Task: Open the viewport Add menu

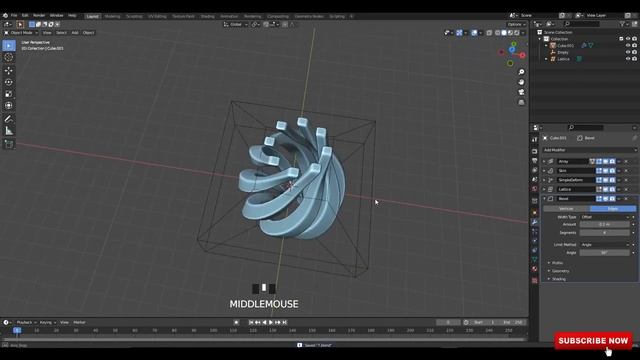Action: pyautogui.click(x=75, y=33)
